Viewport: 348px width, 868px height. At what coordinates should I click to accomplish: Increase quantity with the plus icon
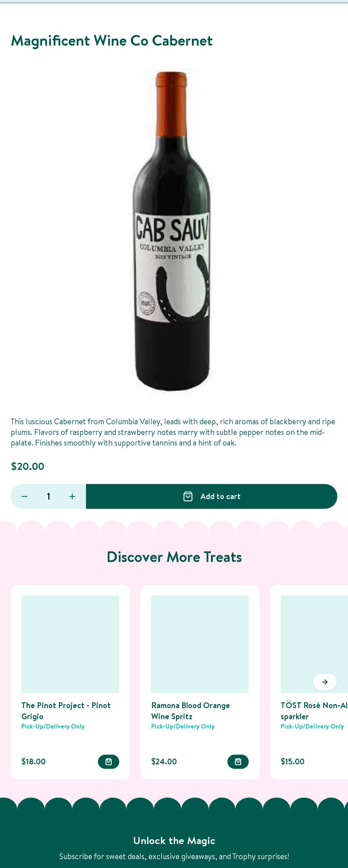(x=72, y=496)
